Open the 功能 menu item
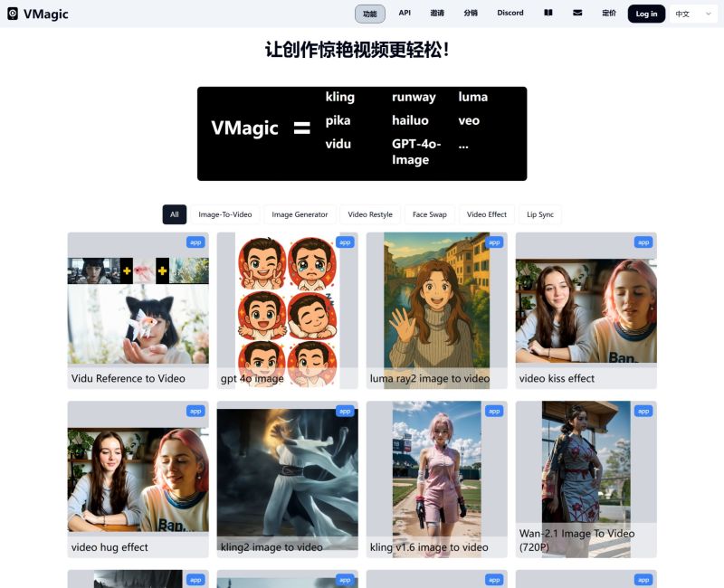Image resolution: width=724 pixels, height=588 pixels. click(x=369, y=14)
